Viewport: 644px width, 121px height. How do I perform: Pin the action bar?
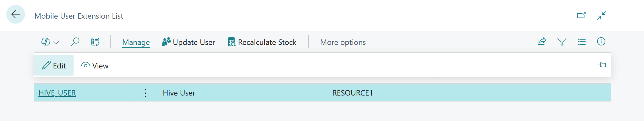[x=601, y=65]
